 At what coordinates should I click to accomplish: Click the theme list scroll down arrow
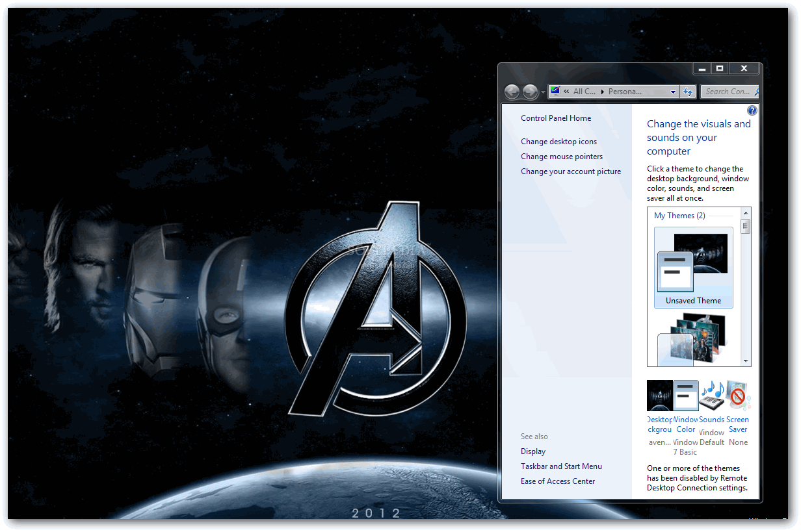746,361
